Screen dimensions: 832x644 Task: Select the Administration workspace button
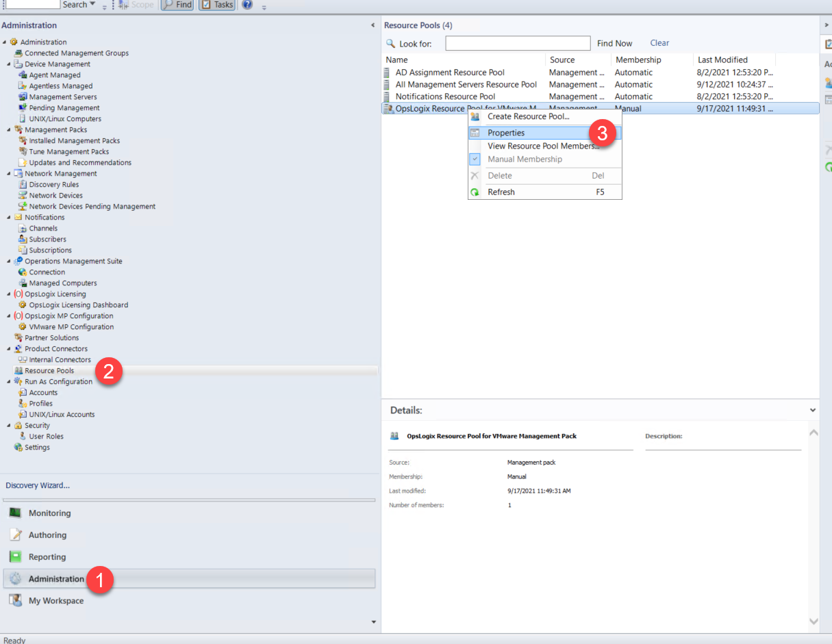pos(189,579)
